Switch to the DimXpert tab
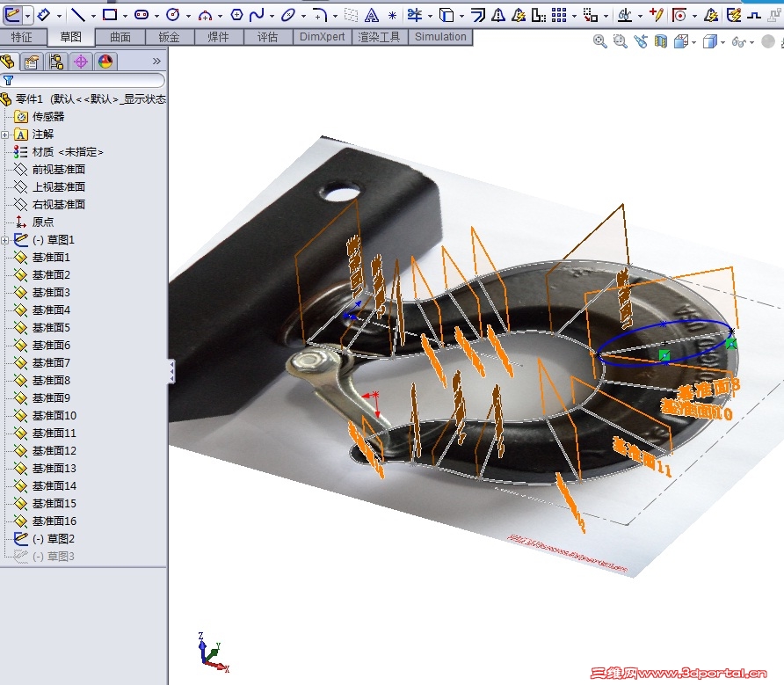 point(322,37)
